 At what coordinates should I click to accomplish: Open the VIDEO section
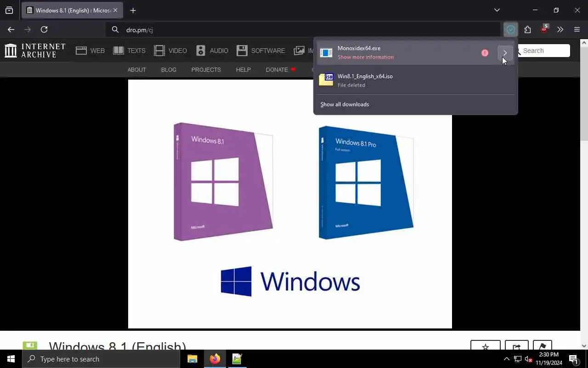click(170, 51)
